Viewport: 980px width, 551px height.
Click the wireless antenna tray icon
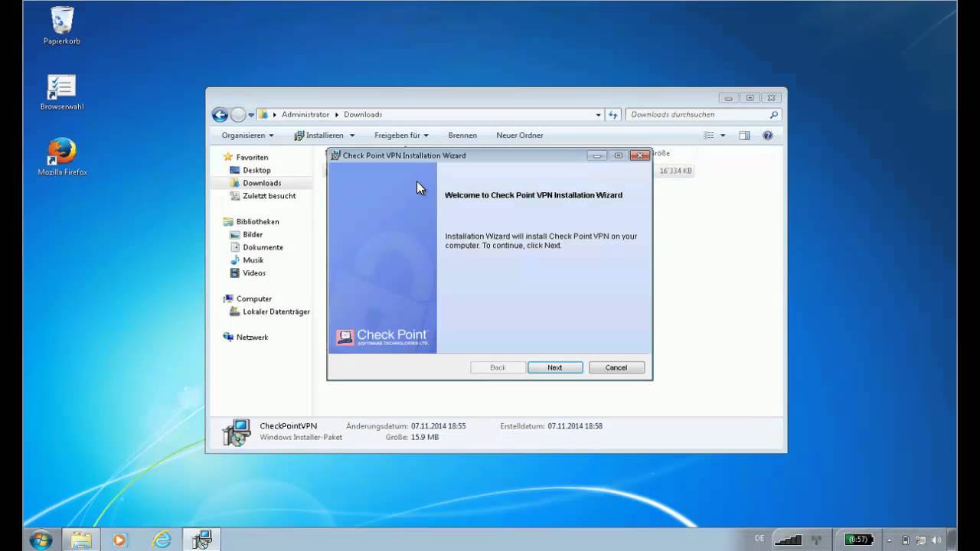[x=818, y=540]
